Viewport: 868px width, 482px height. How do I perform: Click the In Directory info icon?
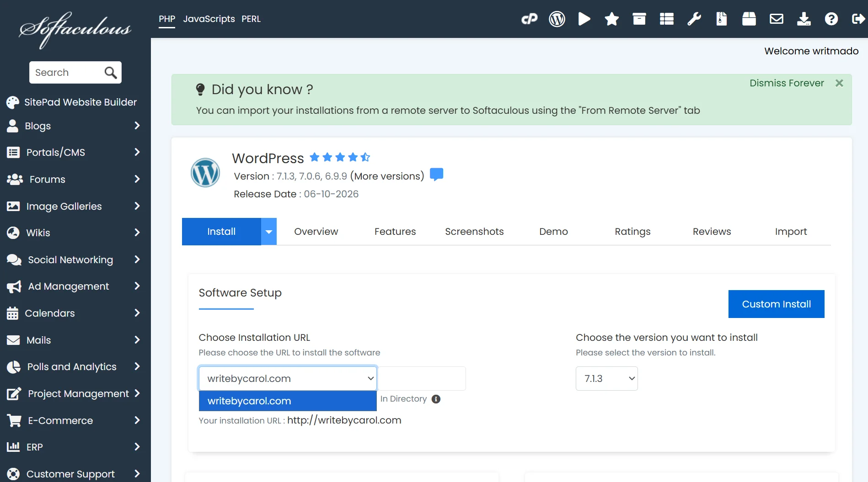pos(436,399)
